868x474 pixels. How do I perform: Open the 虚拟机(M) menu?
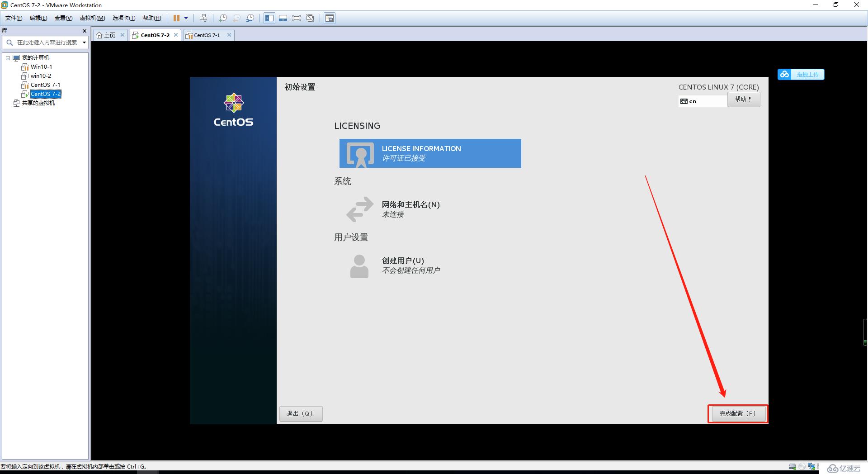point(92,18)
